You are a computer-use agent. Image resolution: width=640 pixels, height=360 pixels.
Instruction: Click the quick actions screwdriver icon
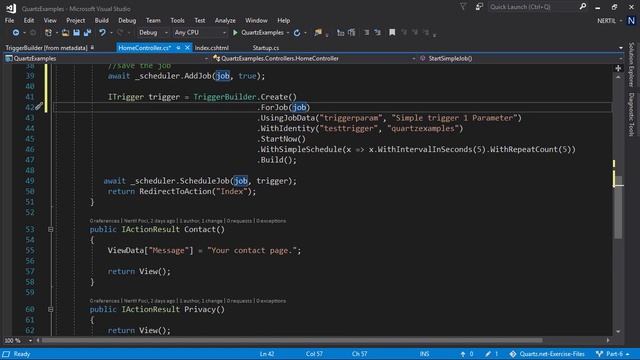click(x=39, y=107)
